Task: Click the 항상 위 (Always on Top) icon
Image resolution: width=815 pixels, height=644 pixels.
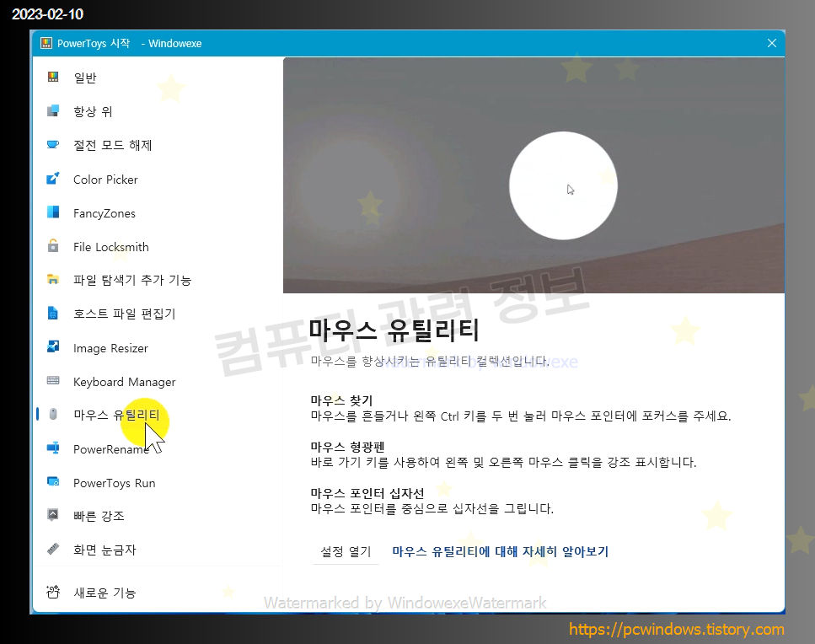Action: point(53,110)
